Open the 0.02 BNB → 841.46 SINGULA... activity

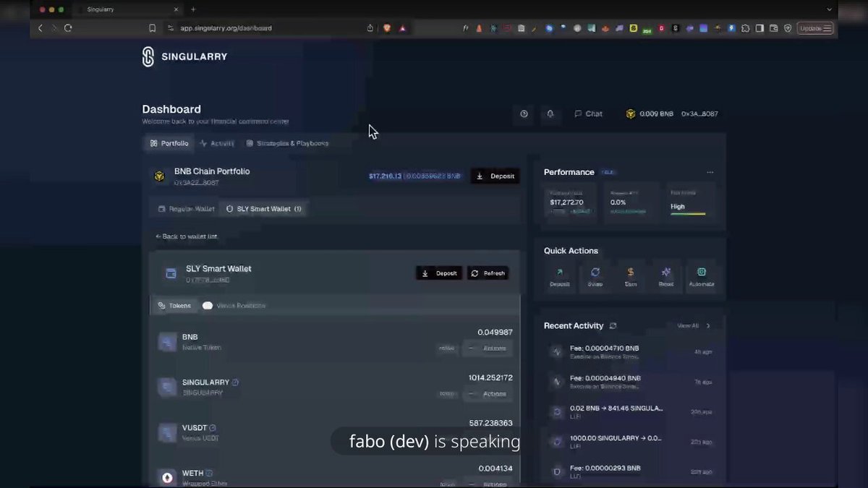(631, 411)
